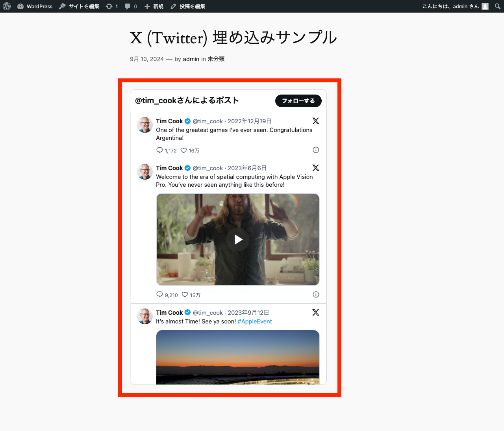This screenshot has height=431, width=504.
Task: Open the #AppleEvent hashtag link
Action: [x=255, y=321]
